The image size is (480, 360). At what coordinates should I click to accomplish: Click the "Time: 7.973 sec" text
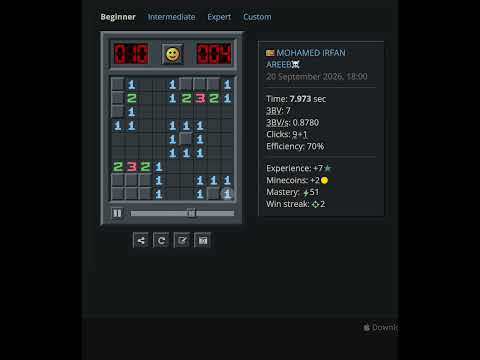coord(296,99)
